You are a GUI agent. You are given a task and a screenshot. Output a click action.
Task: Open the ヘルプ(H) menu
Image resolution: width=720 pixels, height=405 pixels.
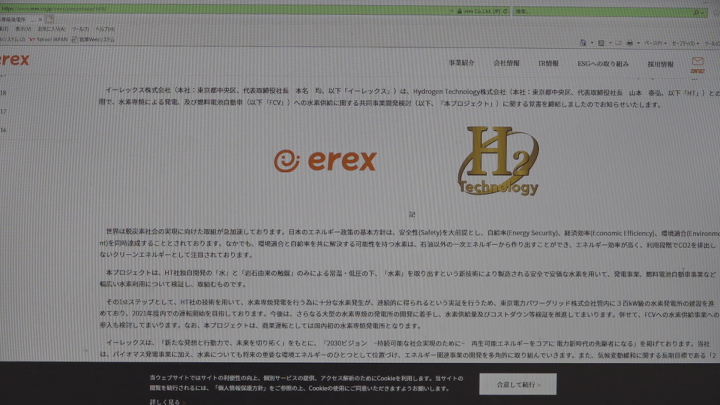pos(105,29)
